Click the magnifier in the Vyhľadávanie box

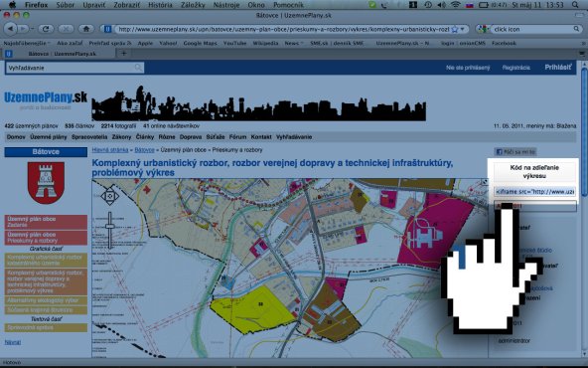click(138, 68)
